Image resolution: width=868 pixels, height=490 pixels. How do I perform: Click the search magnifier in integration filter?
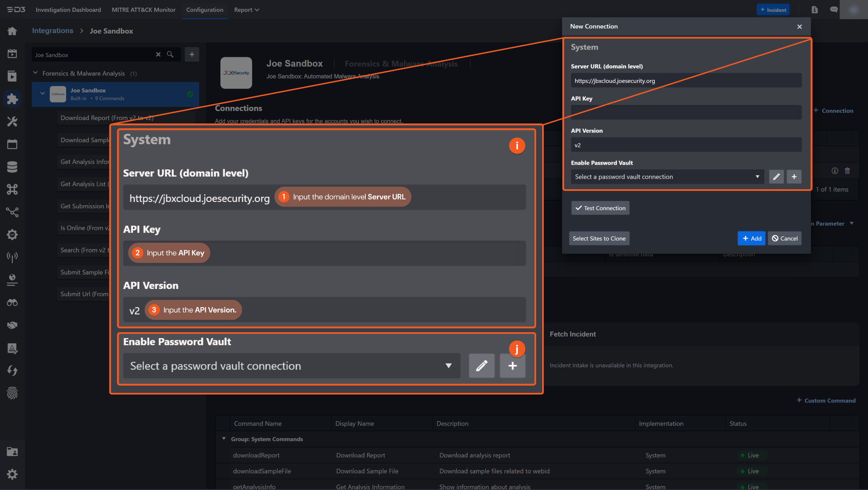click(x=170, y=55)
